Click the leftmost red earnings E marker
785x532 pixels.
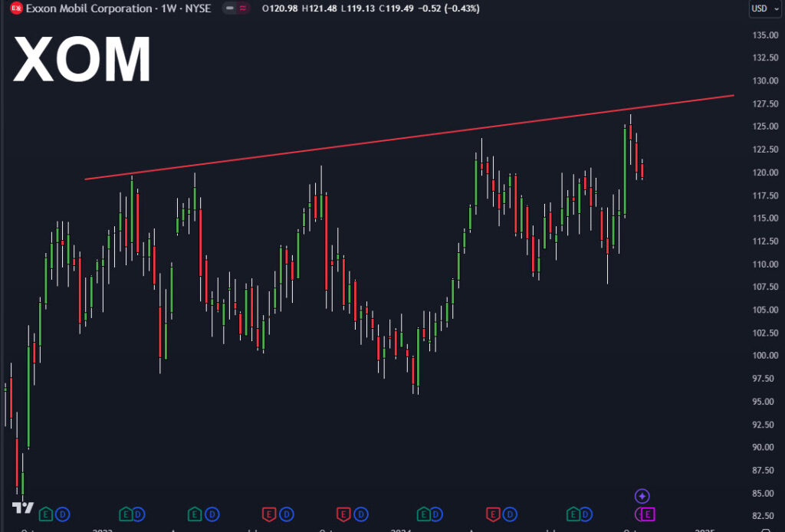point(269,514)
